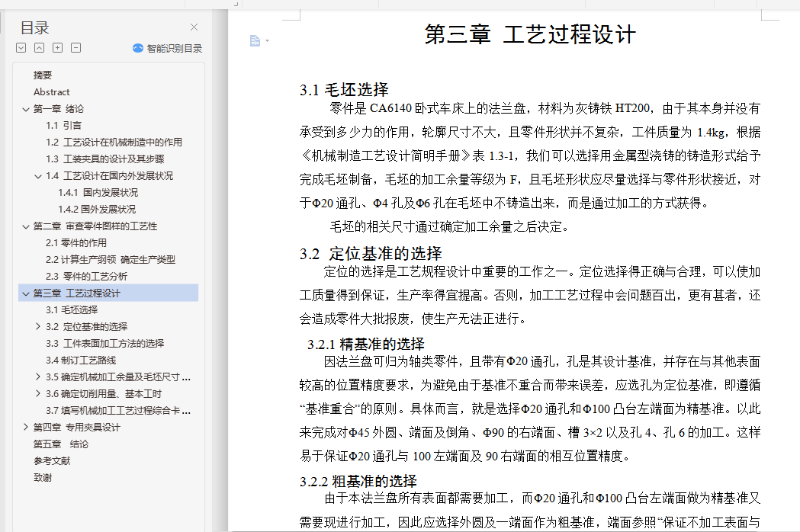Go to 2.1 零件的作用

(x=76, y=244)
